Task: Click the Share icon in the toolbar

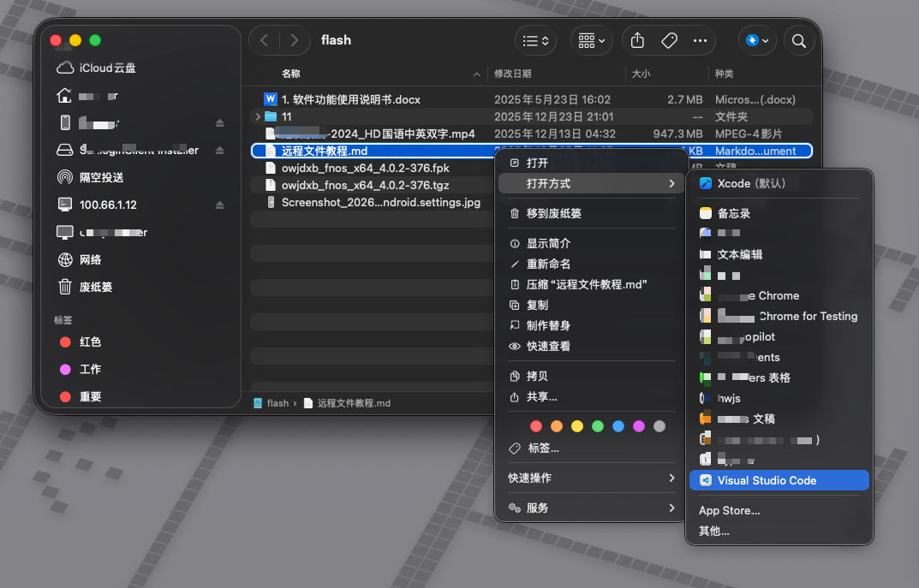Action: pos(636,39)
